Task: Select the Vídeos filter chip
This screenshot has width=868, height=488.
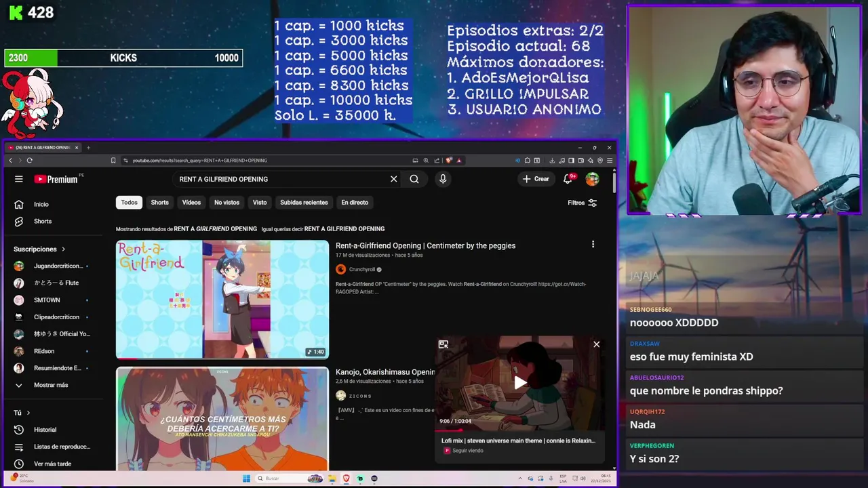Action: (x=191, y=203)
